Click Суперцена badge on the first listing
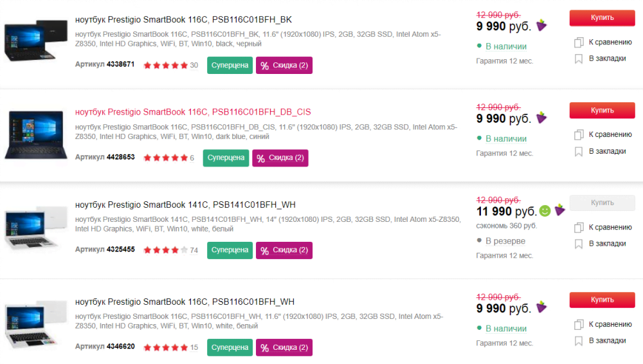This screenshot has width=643, height=364. pos(230,65)
